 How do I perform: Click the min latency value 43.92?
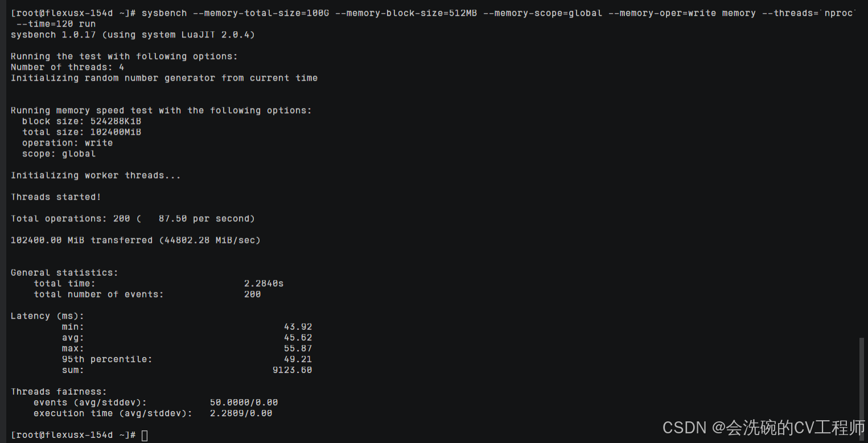pos(298,326)
